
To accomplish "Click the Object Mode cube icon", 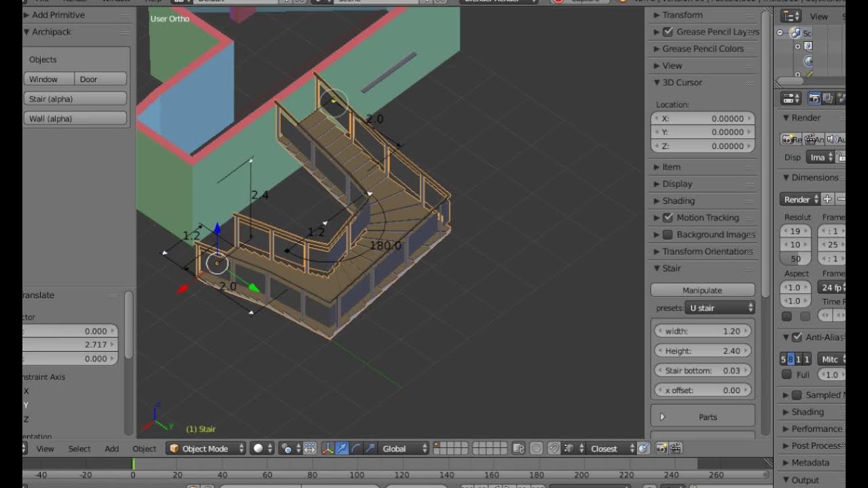I will click(174, 449).
